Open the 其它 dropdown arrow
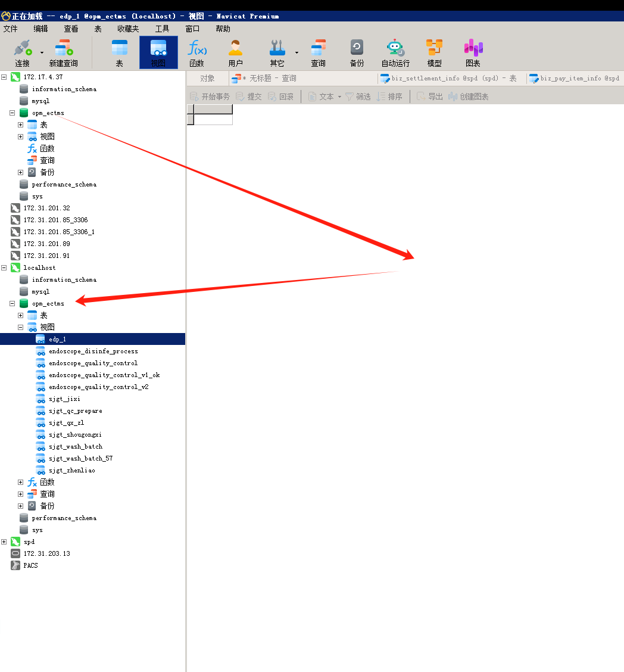This screenshot has width=624, height=672. (x=297, y=52)
